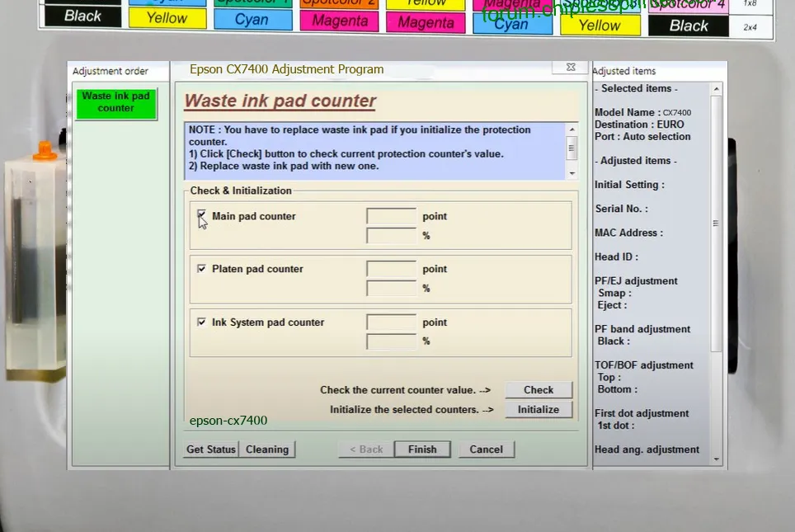Click the '1st dot :' line
Screen dimensions: 795x532
[x=616, y=426]
